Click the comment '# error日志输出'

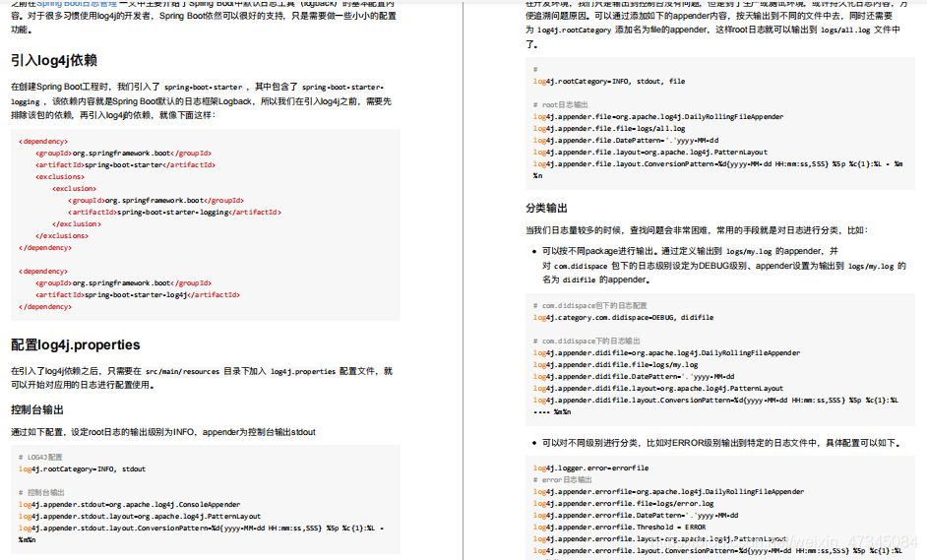pyautogui.click(x=562, y=480)
